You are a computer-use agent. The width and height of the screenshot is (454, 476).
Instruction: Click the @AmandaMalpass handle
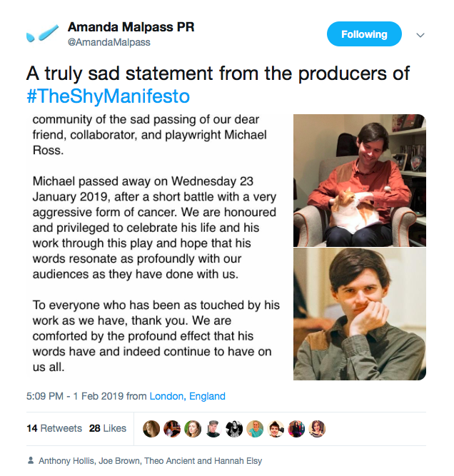109,42
